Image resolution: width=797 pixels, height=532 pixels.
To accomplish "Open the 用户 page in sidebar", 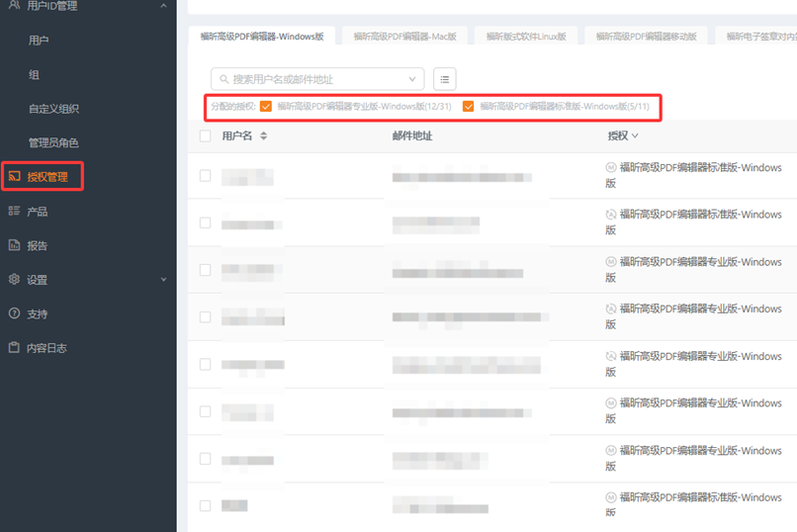I will pyautogui.click(x=39, y=41).
